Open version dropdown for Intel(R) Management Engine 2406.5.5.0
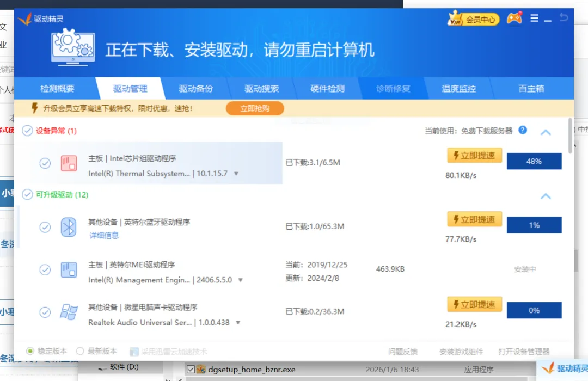Viewport: 588px width, 381px height. pos(241,280)
